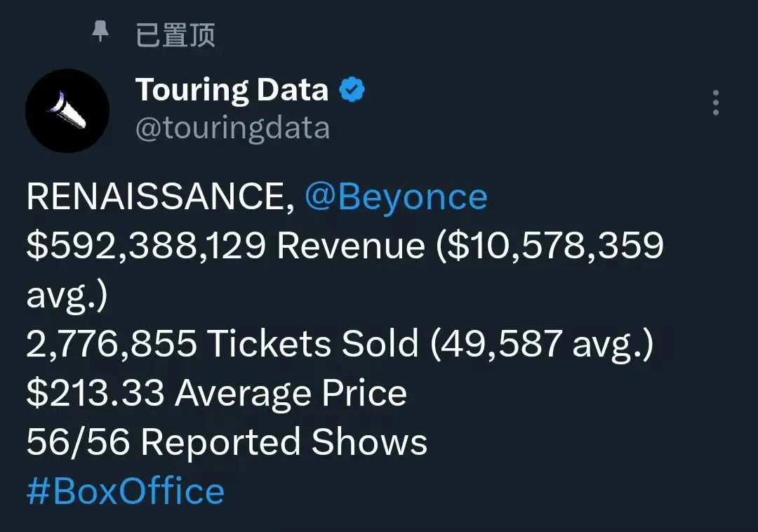
Task: Open the Touring Data display name
Action: (x=232, y=90)
